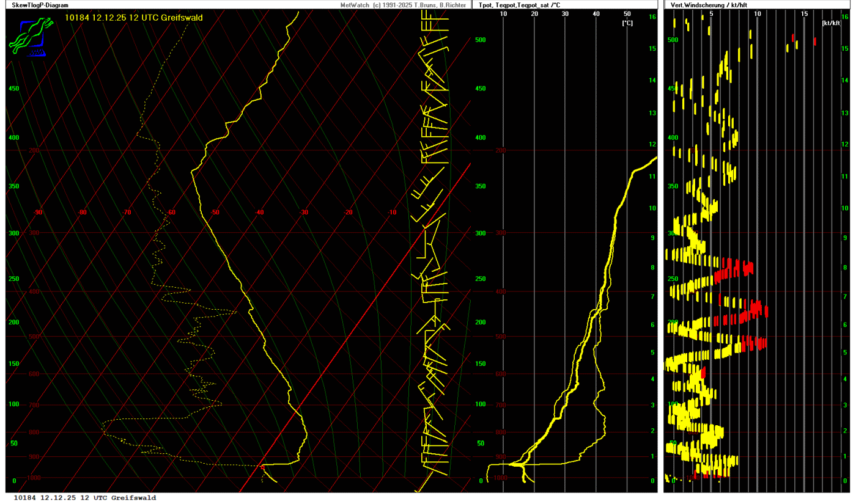The width and height of the screenshot is (856, 504).
Task: Click the -50 isotherm label
Action: coord(215,213)
